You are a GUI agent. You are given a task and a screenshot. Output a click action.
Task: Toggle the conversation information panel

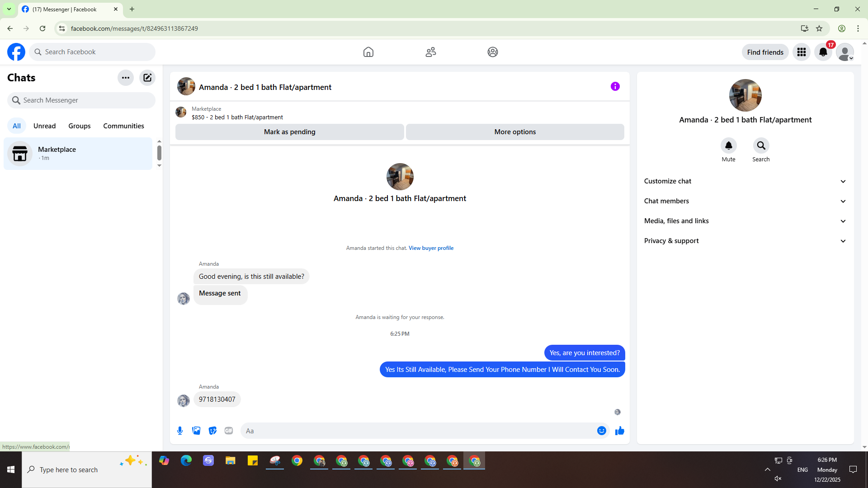point(615,86)
